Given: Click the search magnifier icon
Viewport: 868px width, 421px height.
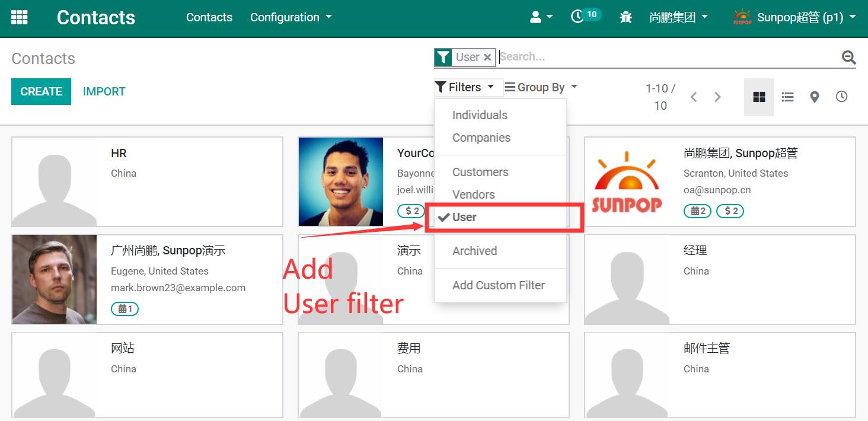Looking at the screenshot, I should pos(848,57).
